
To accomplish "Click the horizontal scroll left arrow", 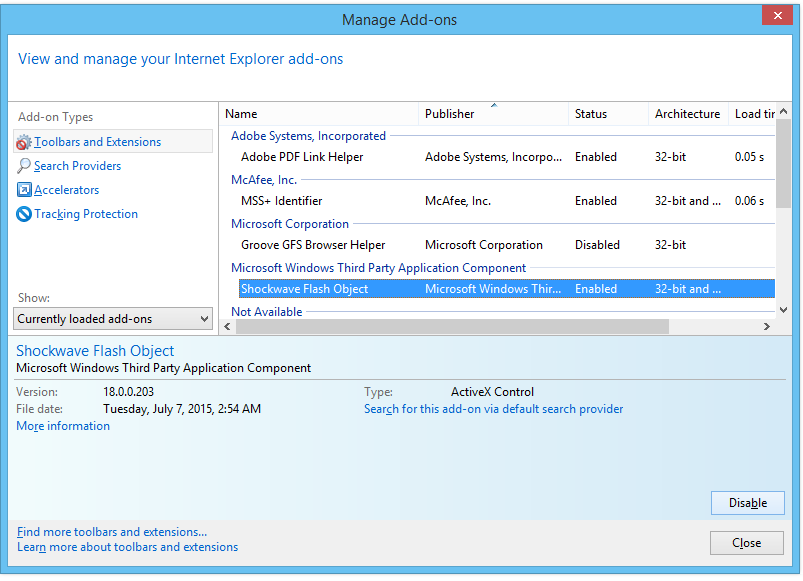I will 227,327.
